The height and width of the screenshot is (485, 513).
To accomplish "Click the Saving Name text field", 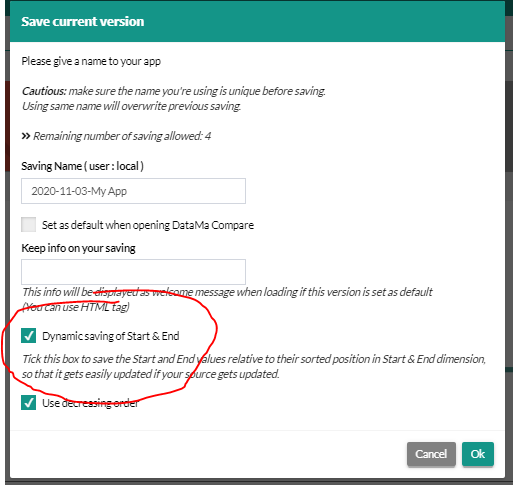I will click(x=133, y=191).
